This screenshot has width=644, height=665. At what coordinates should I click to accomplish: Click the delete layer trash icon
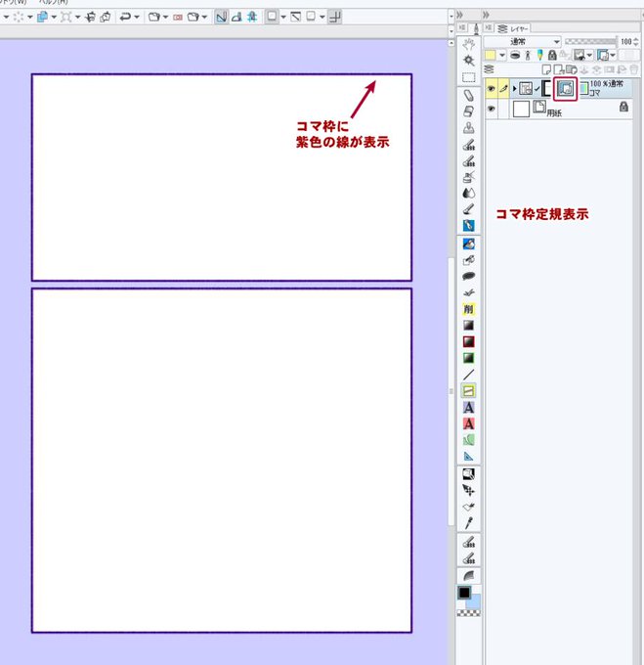(x=634, y=69)
